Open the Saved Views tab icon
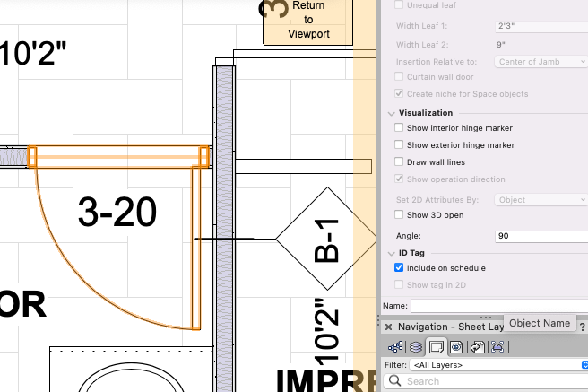This screenshot has height=392, width=588. coord(477,346)
